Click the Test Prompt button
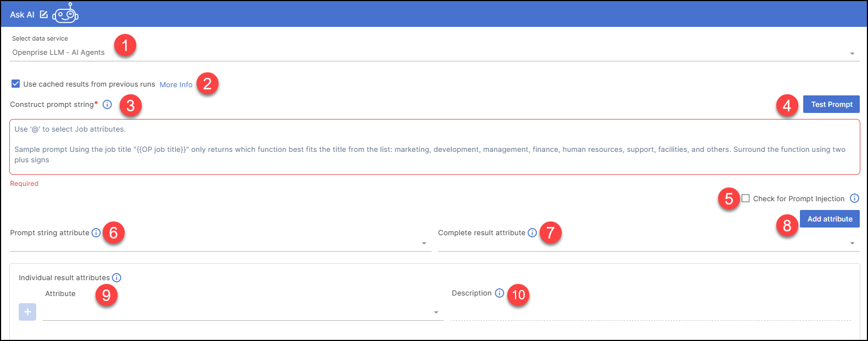Viewport: 868px width, 341px height. [831, 104]
